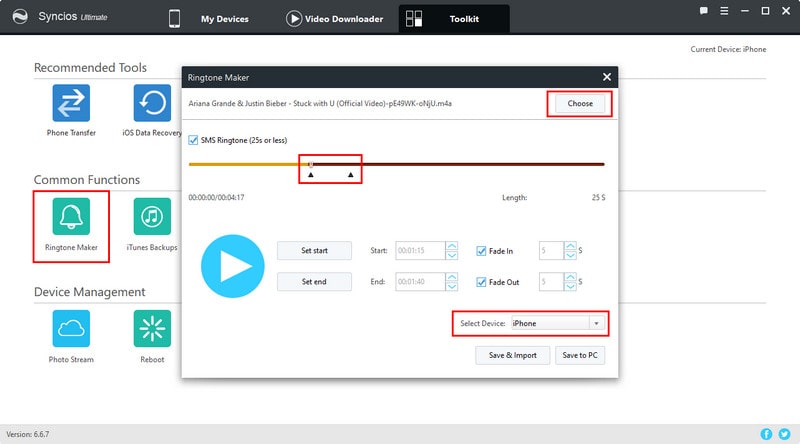Click Save & Import button
This screenshot has height=444, width=800.
(513, 355)
